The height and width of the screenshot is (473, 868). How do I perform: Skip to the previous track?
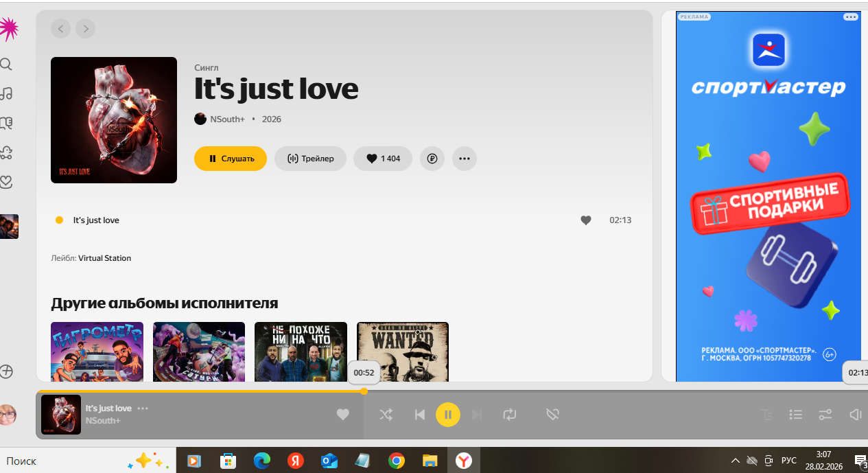tap(420, 414)
